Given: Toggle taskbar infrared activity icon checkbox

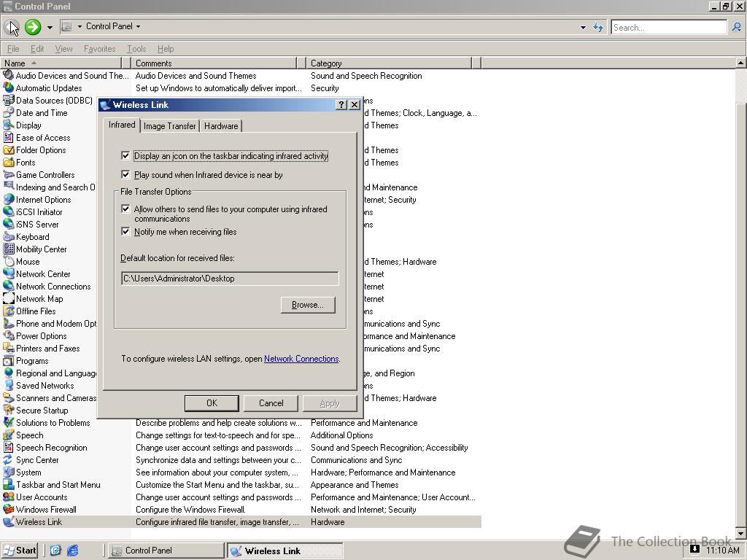Looking at the screenshot, I should click(x=125, y=155).
